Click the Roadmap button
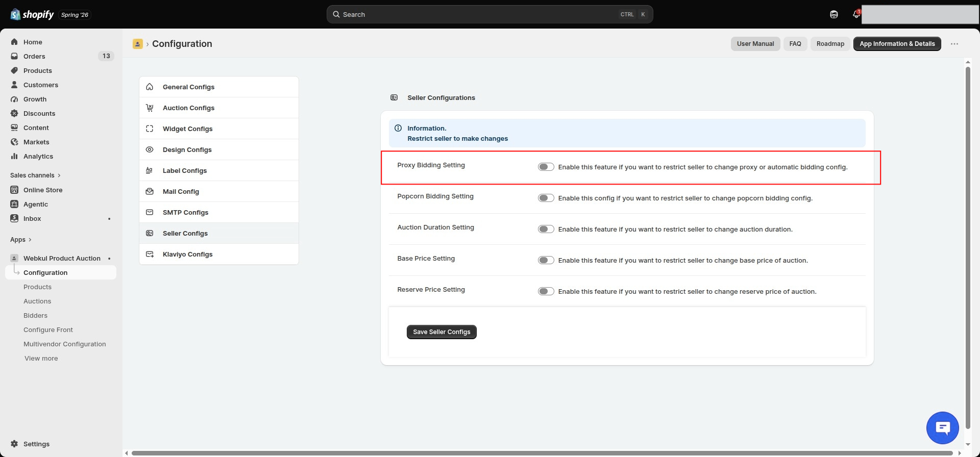The width and height of the screenshot is (980, 457). click(x=830, y=44)
